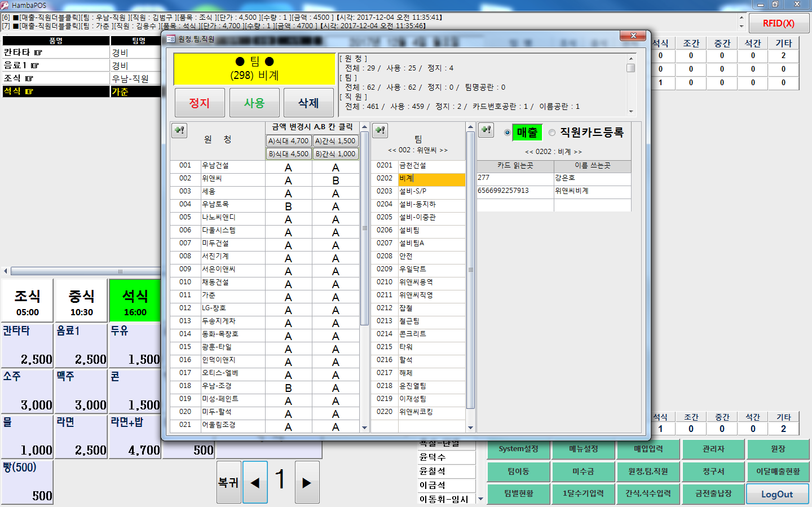The height and width of the screenshot is (507, 812).
Task: Open System설정 menu
Action: pyautogui.click(x=518, y=449)
